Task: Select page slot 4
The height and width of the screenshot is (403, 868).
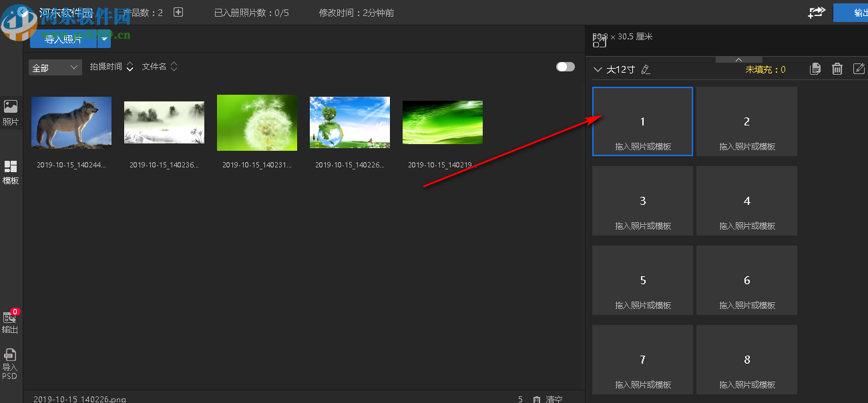Action: (746, 201)
